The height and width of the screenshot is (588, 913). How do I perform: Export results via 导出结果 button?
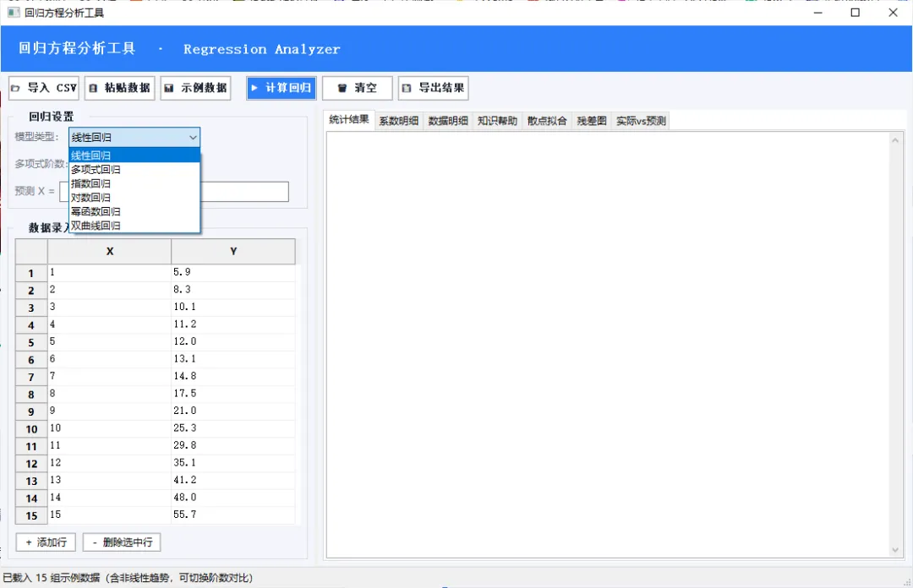pyautogui.click(x=433, y=88)
